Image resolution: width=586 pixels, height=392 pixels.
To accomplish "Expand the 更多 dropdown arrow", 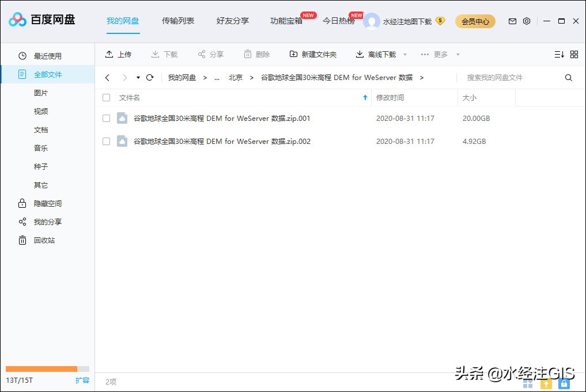I will (x=458, y=55).
